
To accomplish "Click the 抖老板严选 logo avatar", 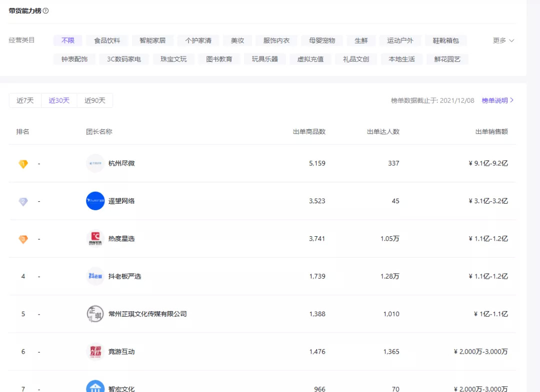I will point(95,276).
